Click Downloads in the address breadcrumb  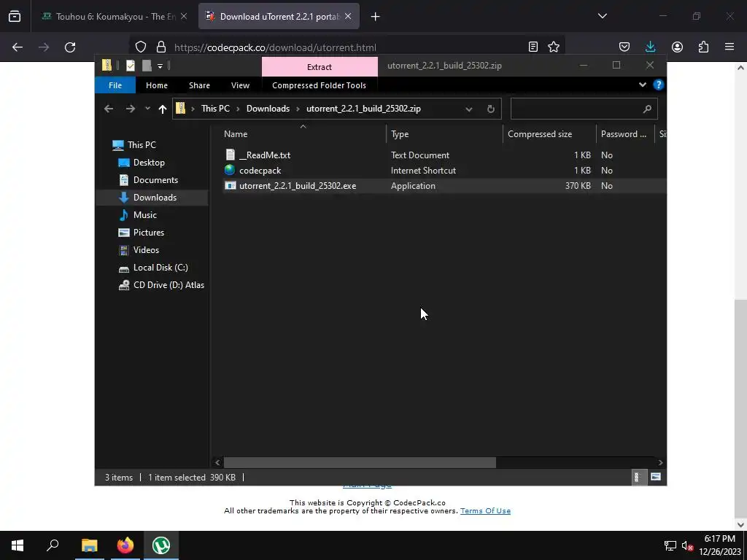(268, 109)
